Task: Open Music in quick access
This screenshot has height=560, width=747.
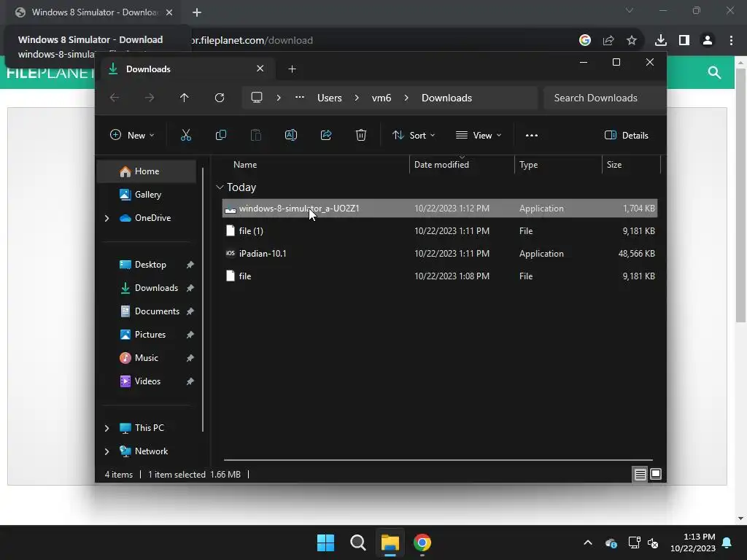Action: [146, 357]
